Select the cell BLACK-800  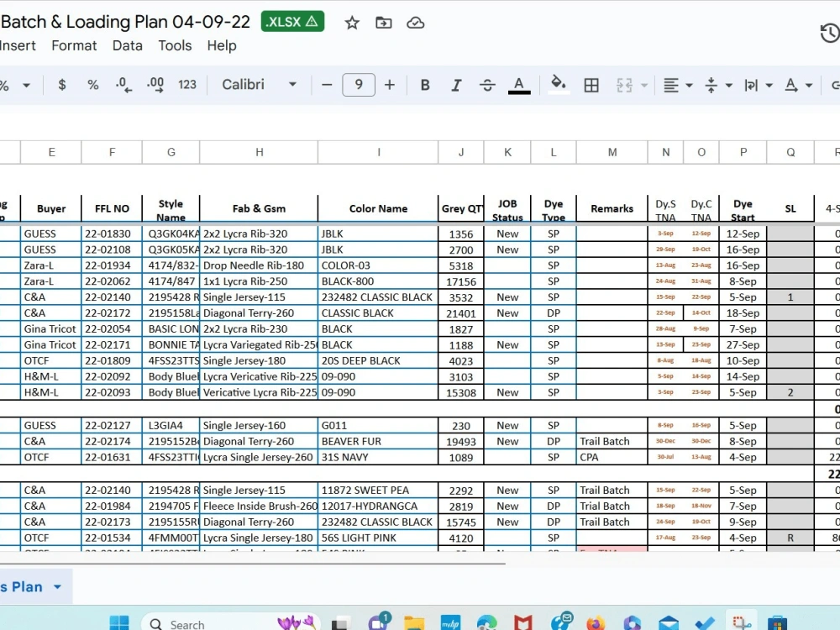point(378,281)
